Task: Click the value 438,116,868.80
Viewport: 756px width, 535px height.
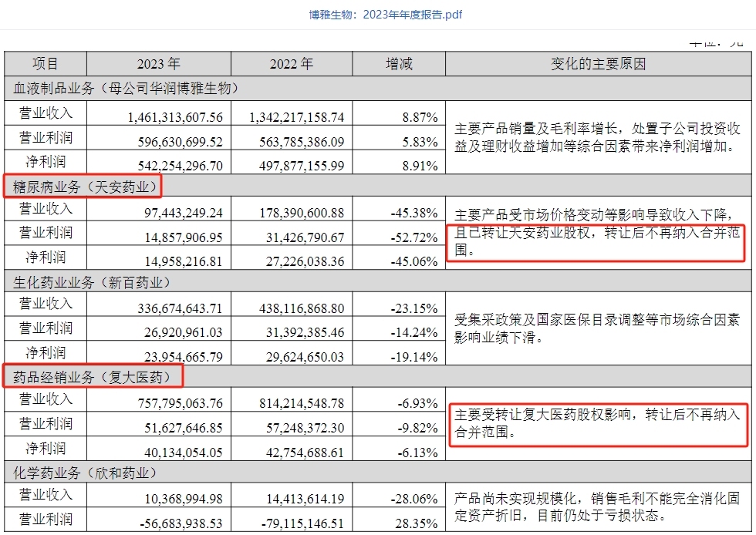Action: pyautogui.click(x=302, y=308)
